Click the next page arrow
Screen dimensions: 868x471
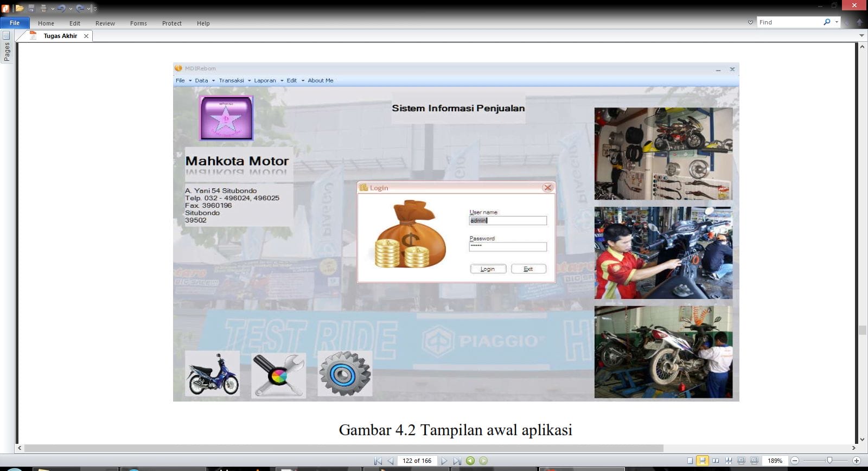coord(444,461)
